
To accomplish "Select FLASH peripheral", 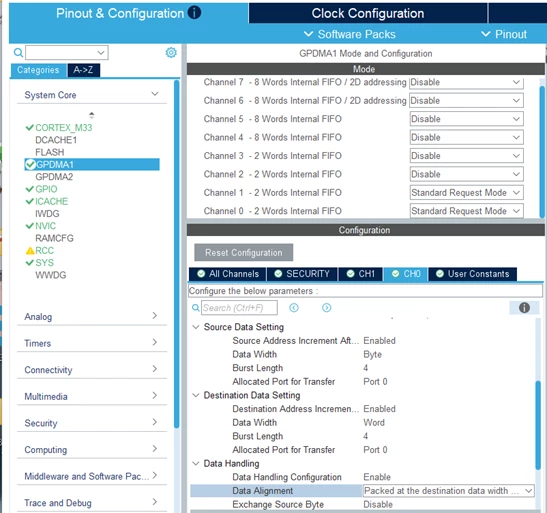I will (x=50, y=152).
